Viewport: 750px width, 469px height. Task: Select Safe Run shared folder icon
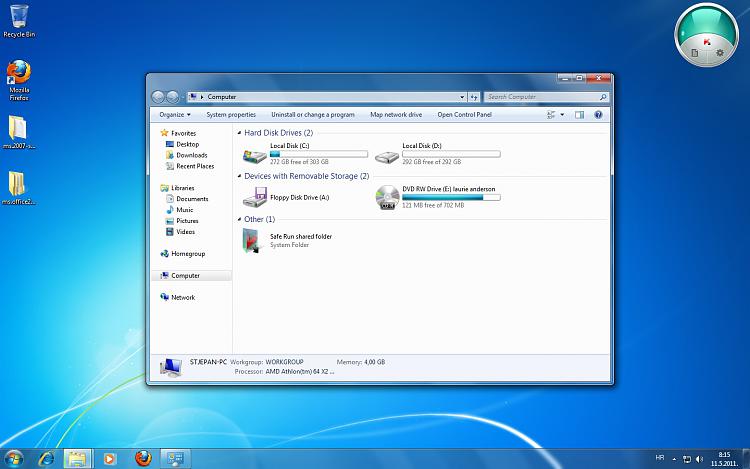click(252, 240)
